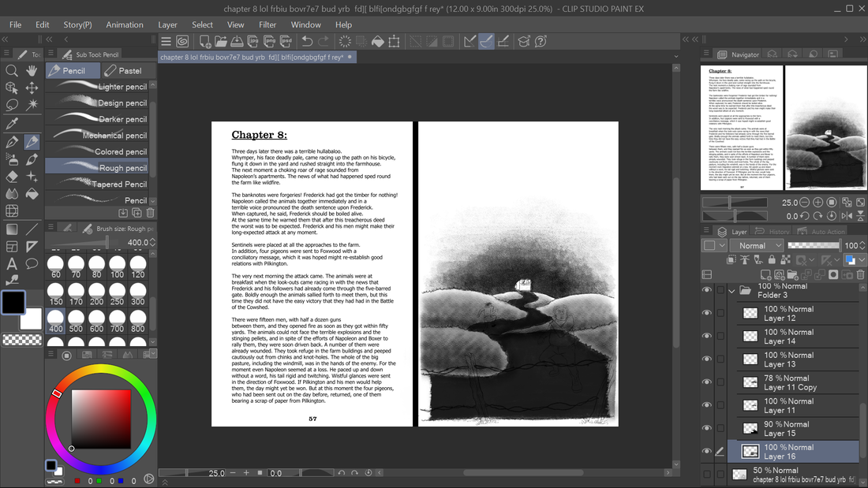Export as PSD from toolbar
The image size is (868, 488).
tap(286, 42)
